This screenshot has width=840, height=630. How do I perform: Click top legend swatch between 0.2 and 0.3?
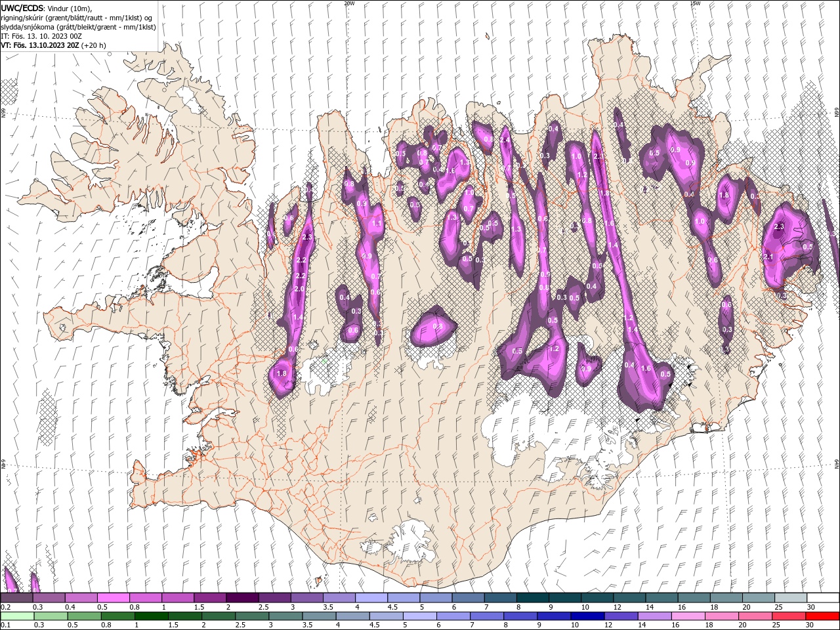tap(16, 598)
